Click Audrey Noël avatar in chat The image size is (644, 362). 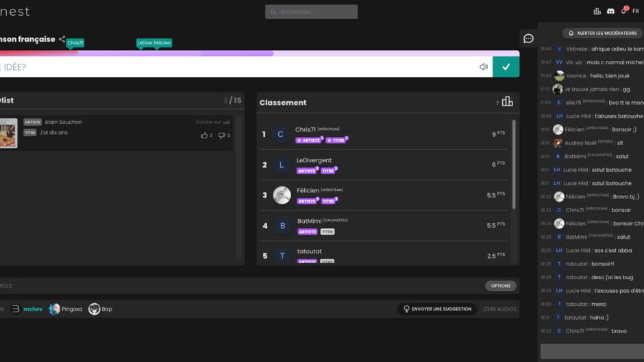click(558, 143)
